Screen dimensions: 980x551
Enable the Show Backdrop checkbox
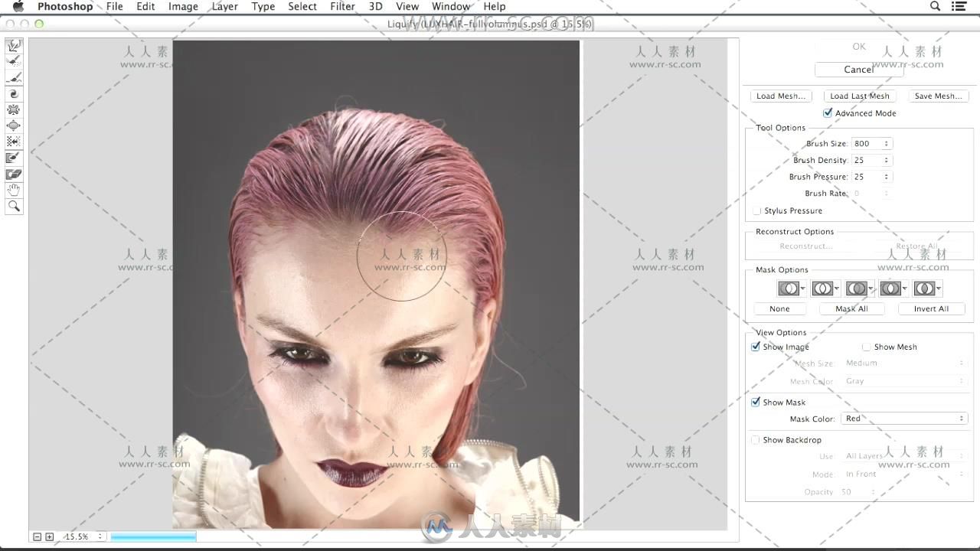[x=756, y=440]
